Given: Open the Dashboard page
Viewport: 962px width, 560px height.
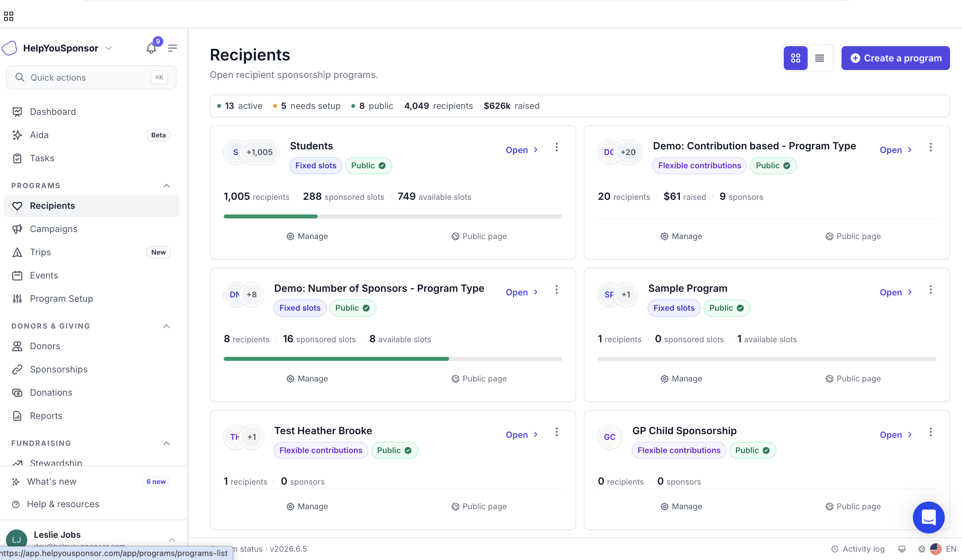Looking at the screenshot, I should (91, 112).
